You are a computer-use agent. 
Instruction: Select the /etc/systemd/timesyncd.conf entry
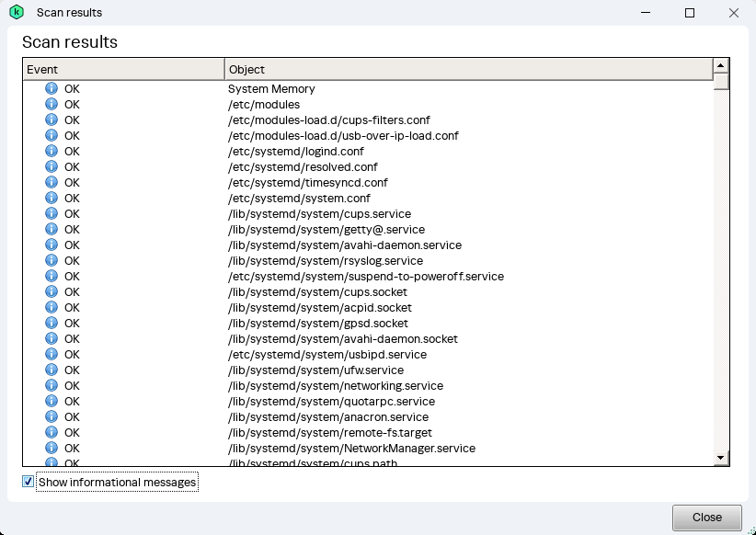click(307, 182)
